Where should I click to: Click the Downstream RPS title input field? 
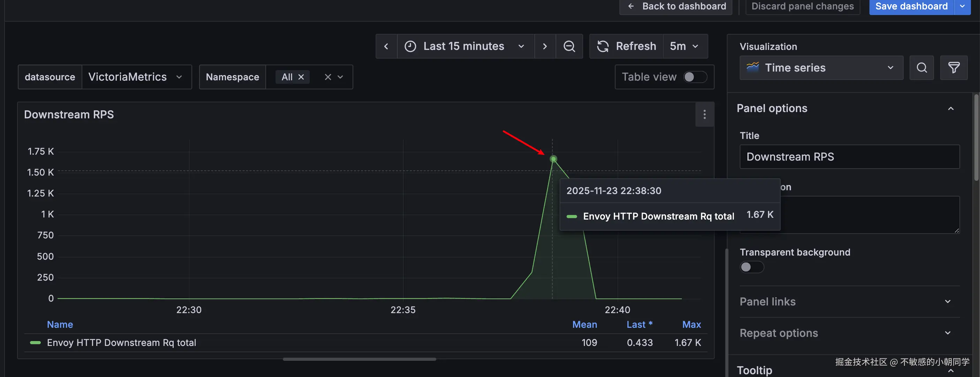[849, 156]
